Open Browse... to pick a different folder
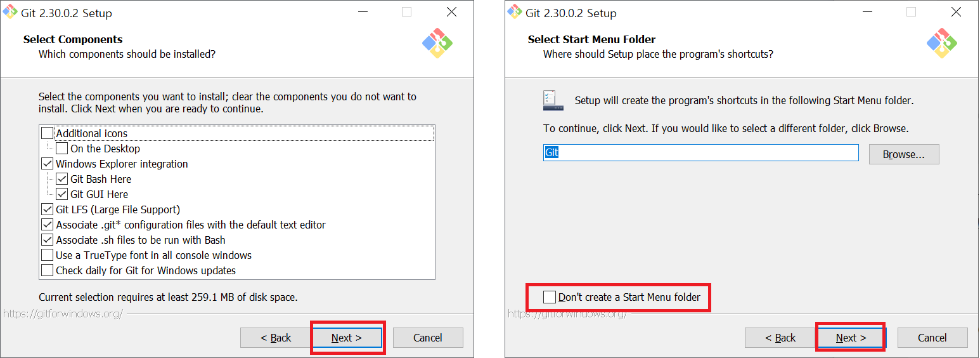The width and height of the screenshot is (980, 358). tap(903, 154)
